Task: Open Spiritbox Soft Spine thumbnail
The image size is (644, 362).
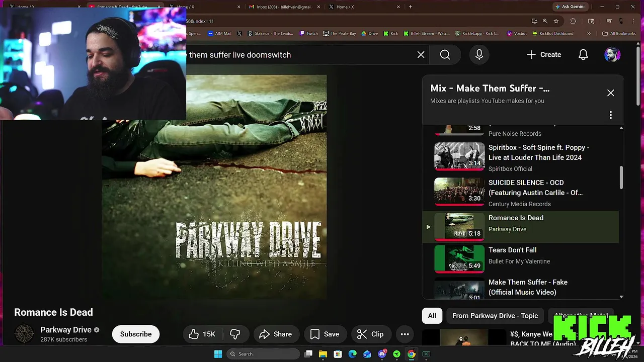Action: pos(459,156)
